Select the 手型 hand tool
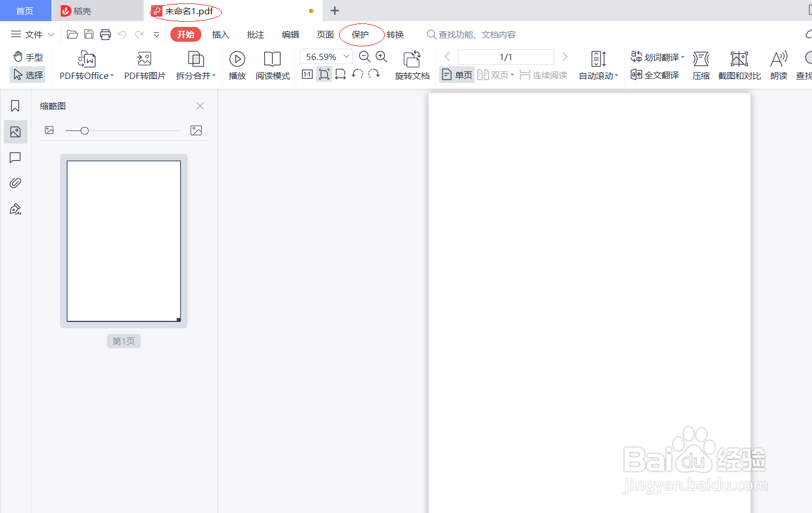 tap(28, 57)
